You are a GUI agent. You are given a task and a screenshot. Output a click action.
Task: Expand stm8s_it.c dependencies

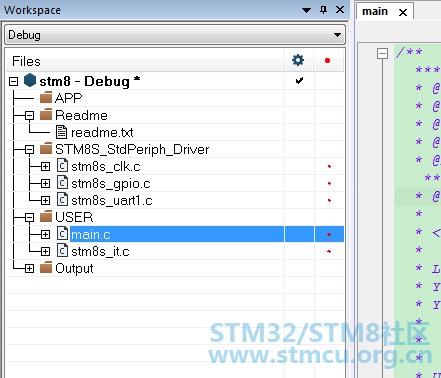pos(45,251)
